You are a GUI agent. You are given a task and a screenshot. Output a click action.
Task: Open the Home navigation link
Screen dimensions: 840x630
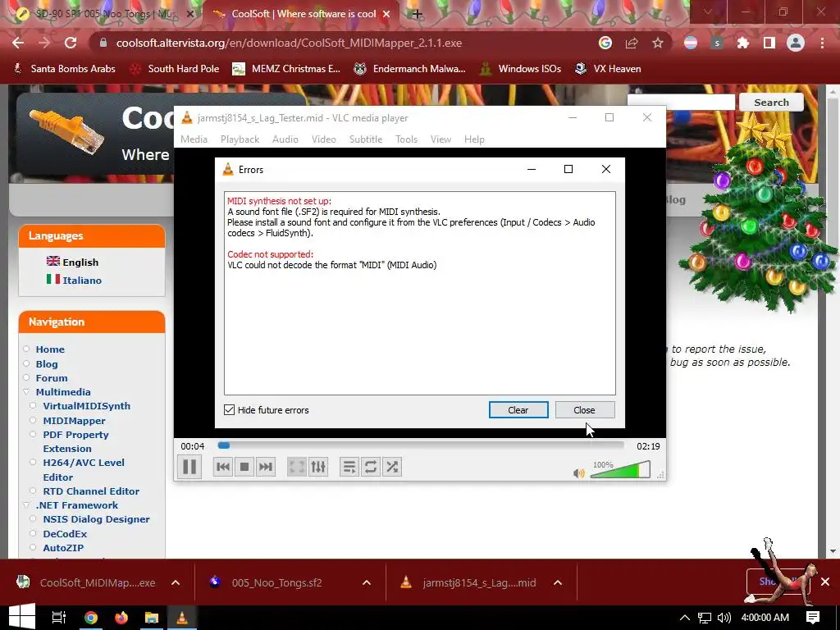pos(50,349)
